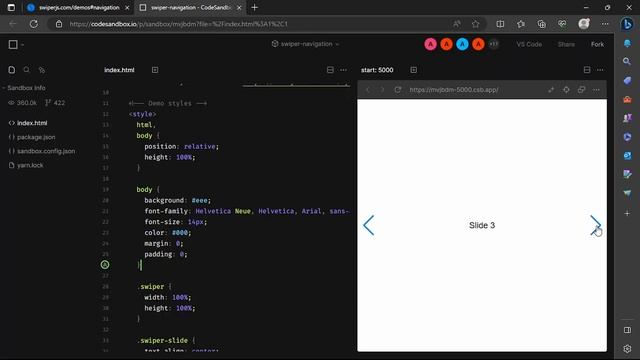The width and height of the screenshot is (640, 360).
Task: Click the Fork button
Action: 597,44
